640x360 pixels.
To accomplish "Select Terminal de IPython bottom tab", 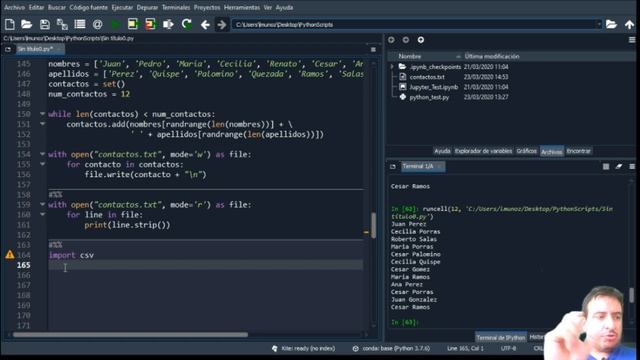I will [501, 338].
